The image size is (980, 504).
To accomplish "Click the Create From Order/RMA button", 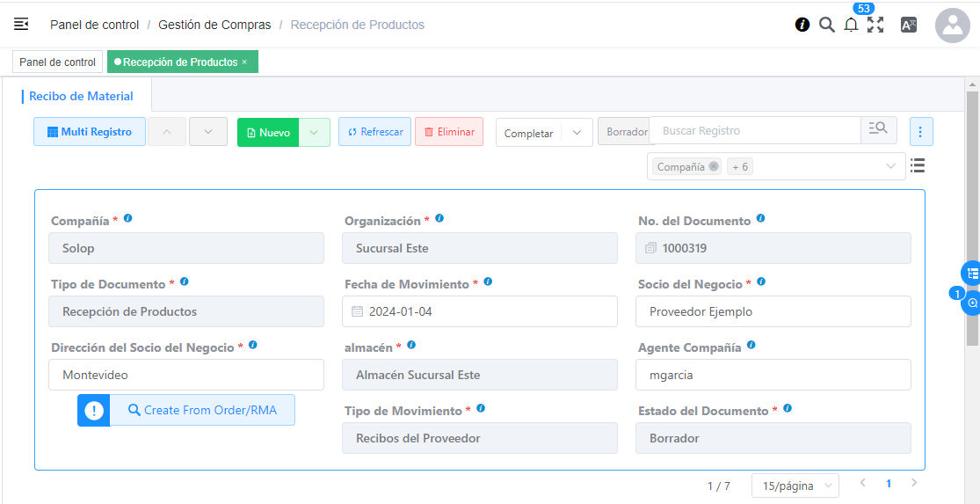I will 201,410.
